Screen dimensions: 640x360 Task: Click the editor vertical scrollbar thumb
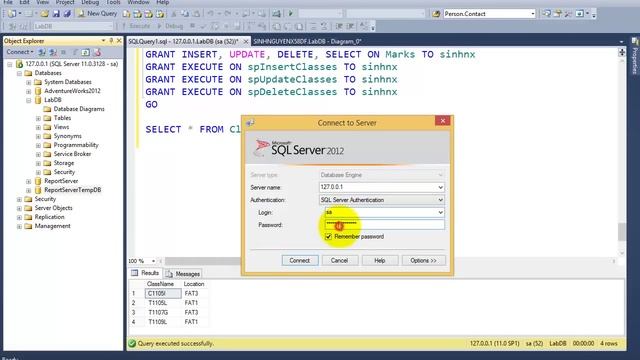pyautogui.click(x=622, y=233)
